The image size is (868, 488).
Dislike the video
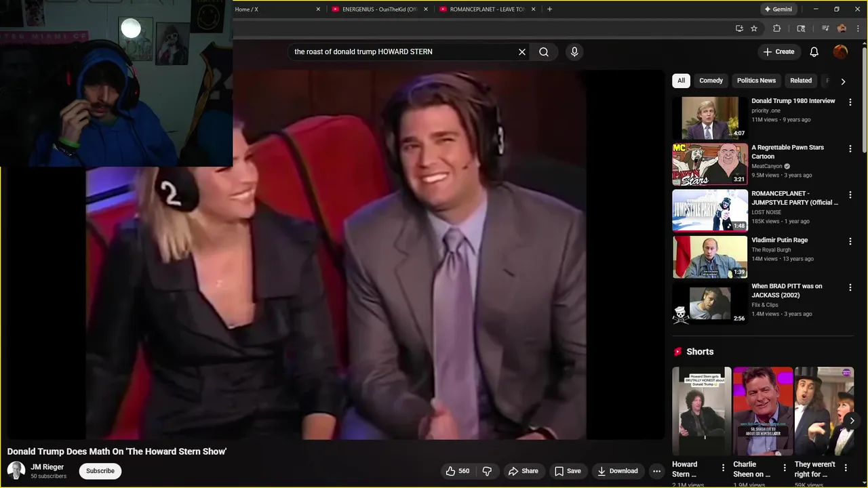coord(487,471)
